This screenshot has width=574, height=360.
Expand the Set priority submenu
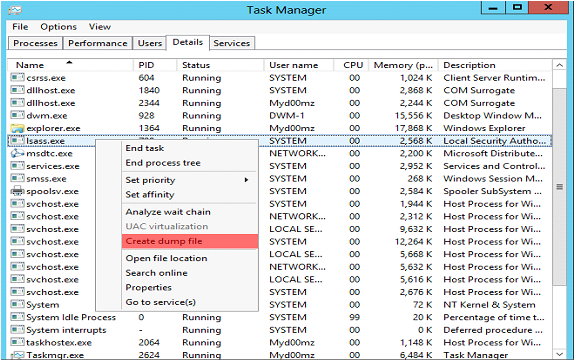coord(190,180)
